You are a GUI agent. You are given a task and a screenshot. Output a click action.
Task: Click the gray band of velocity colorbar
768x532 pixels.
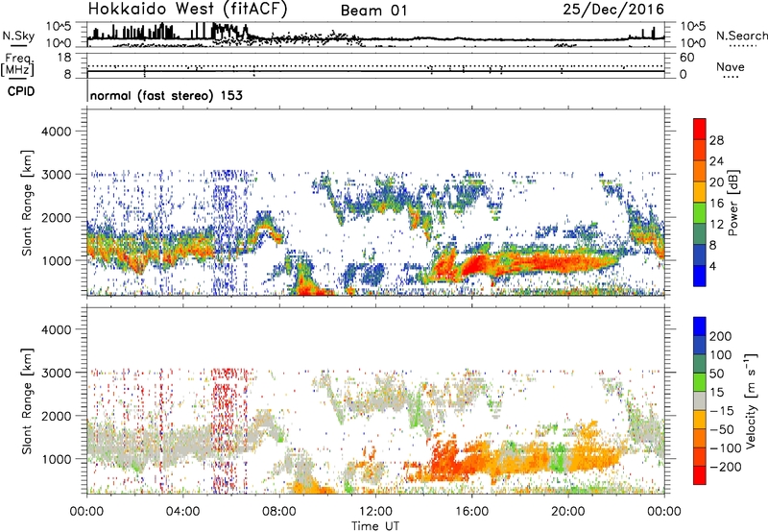point(700,400)
